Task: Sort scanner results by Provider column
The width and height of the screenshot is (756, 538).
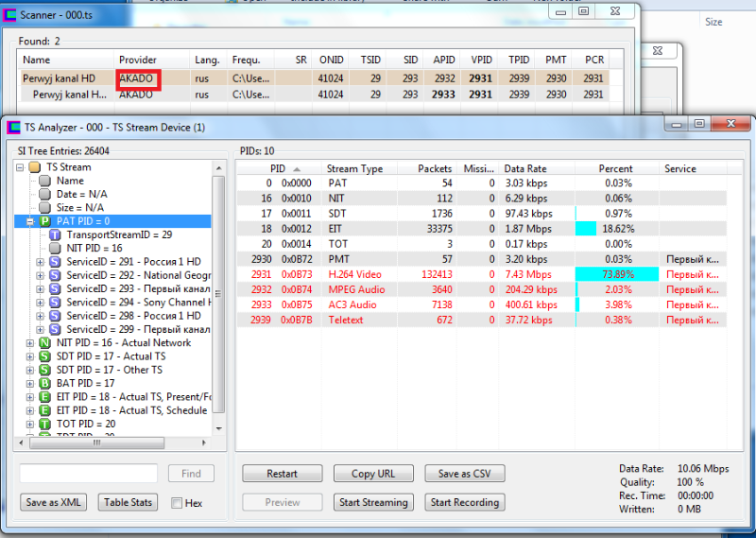Action: click(138, 60)
